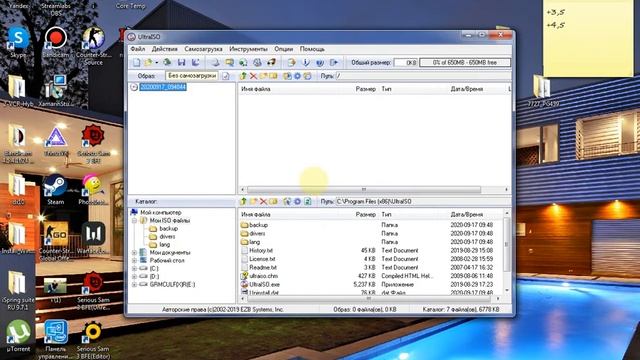The image size is (640, 360).
Task: Click the Open CD/DVD disc toolbar icon
Action: click(167, 62)
